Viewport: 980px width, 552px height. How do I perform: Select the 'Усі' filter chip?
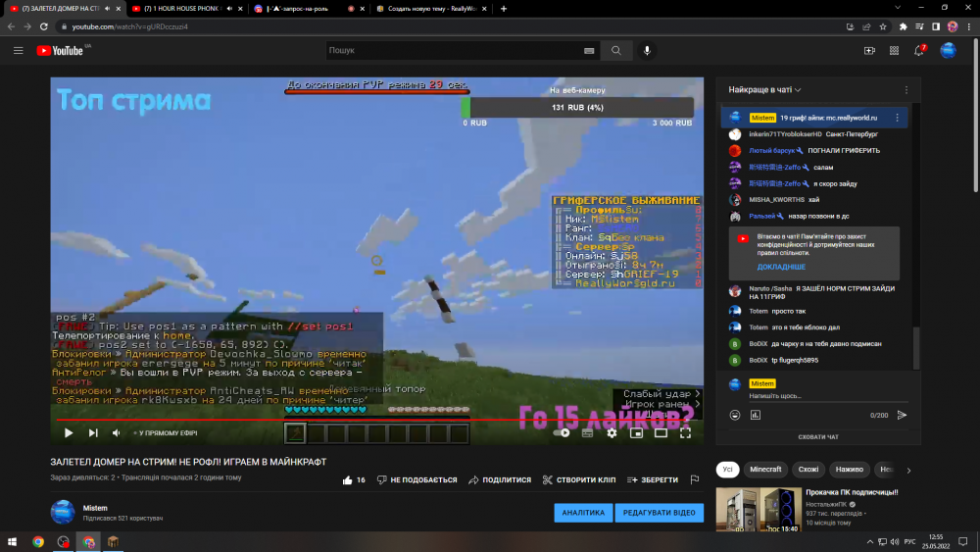[x=727, y=470]
